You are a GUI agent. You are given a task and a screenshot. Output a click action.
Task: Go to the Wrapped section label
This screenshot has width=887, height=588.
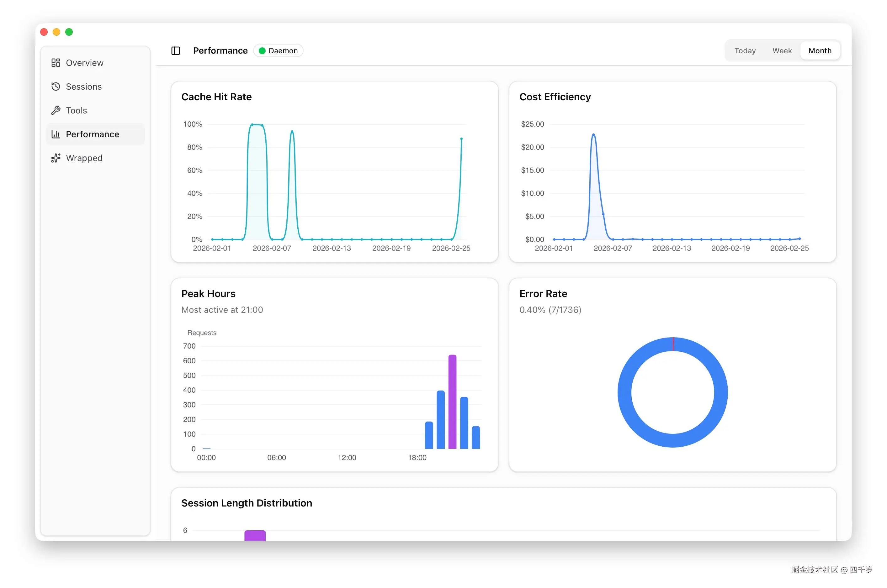[x=84, y=158]
